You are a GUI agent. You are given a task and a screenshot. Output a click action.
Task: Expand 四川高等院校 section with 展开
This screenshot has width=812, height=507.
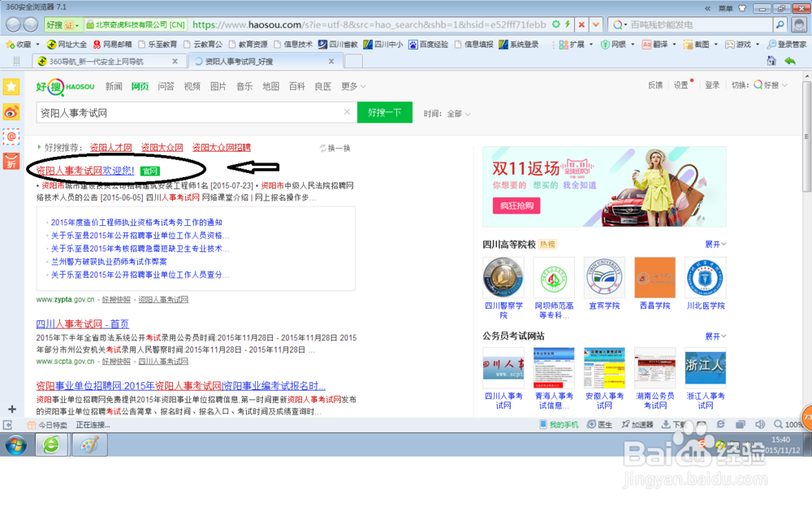(715, 245)
